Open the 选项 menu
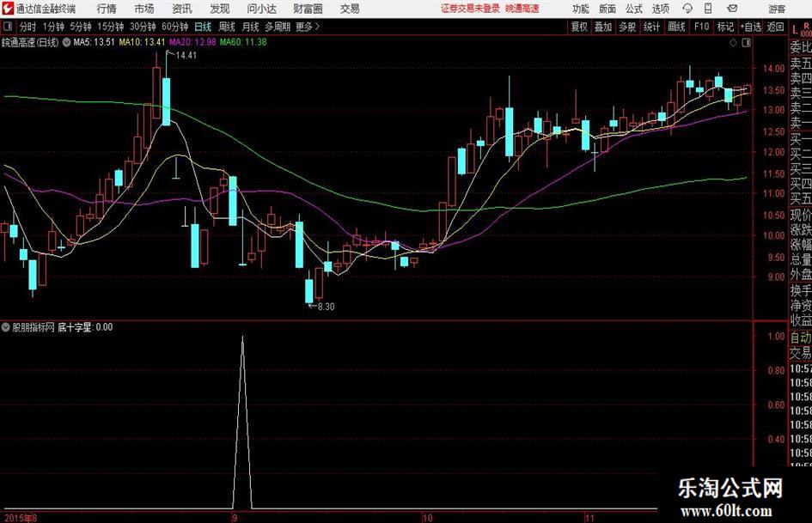This screenshot has width=812, height=523. pyautogui.click(x=660, y=9)
